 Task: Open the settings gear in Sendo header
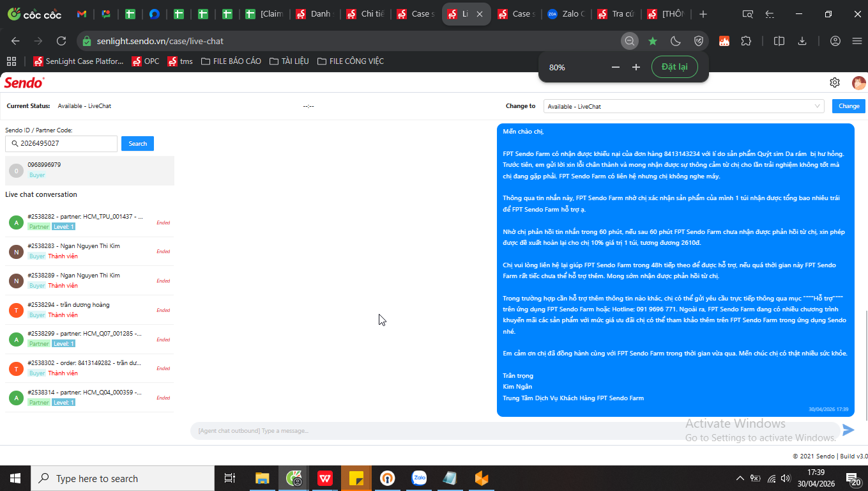834,82
